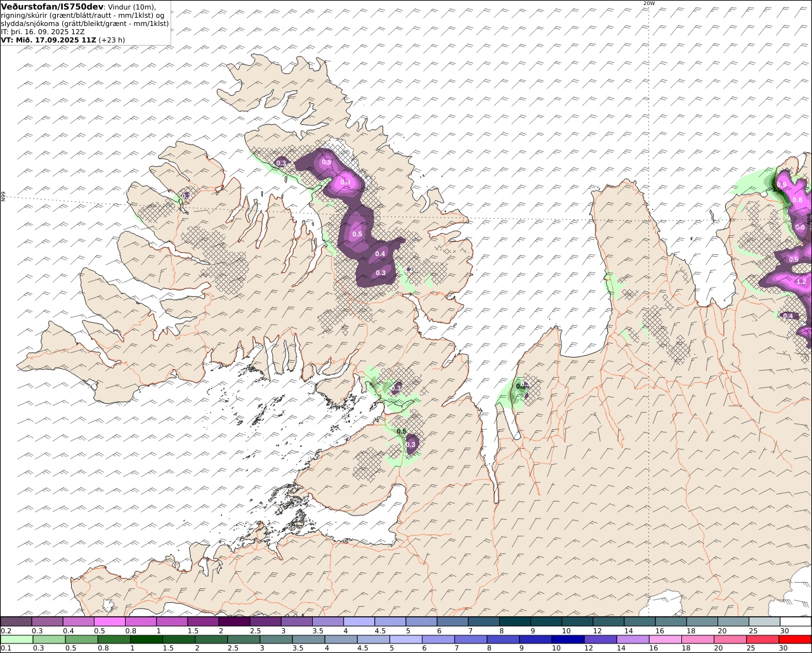Select the light pink 16 swatch in the lower legend
812x653 pixels.
(x=665, y=639)
